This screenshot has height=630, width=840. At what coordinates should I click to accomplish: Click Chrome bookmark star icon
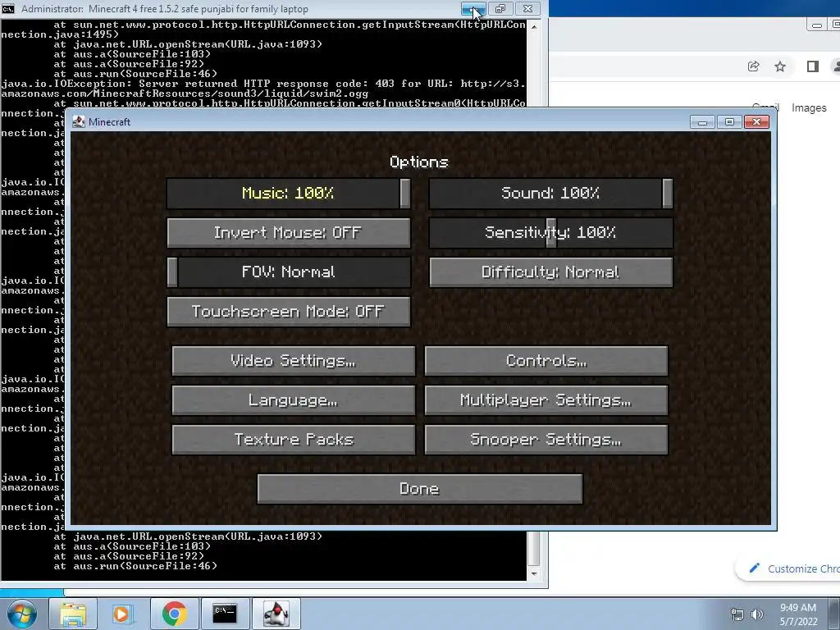[780, 66]
